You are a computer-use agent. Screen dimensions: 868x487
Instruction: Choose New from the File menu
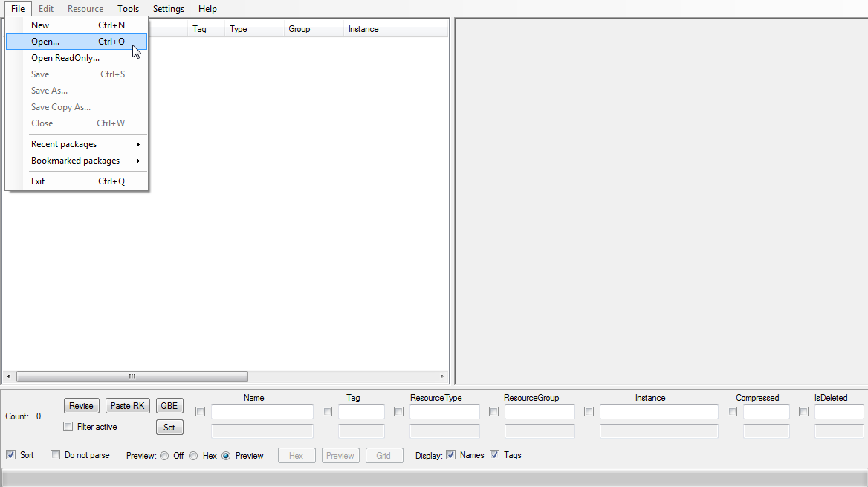(77, 25)
